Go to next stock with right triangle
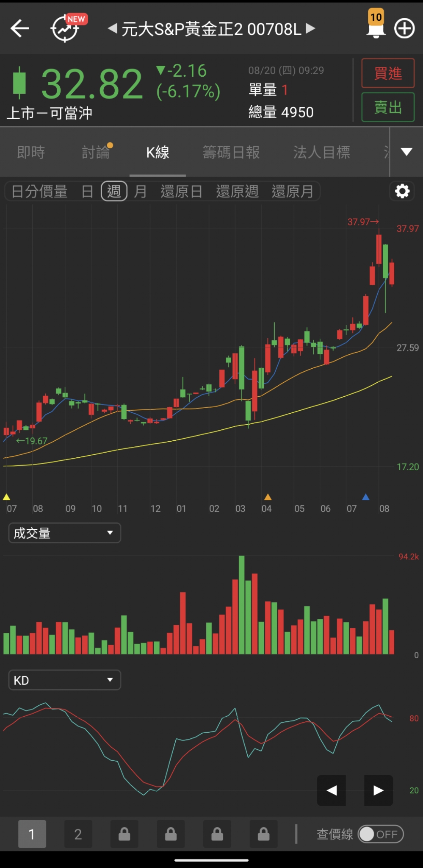The image size is (423, 868). (310, 28)
